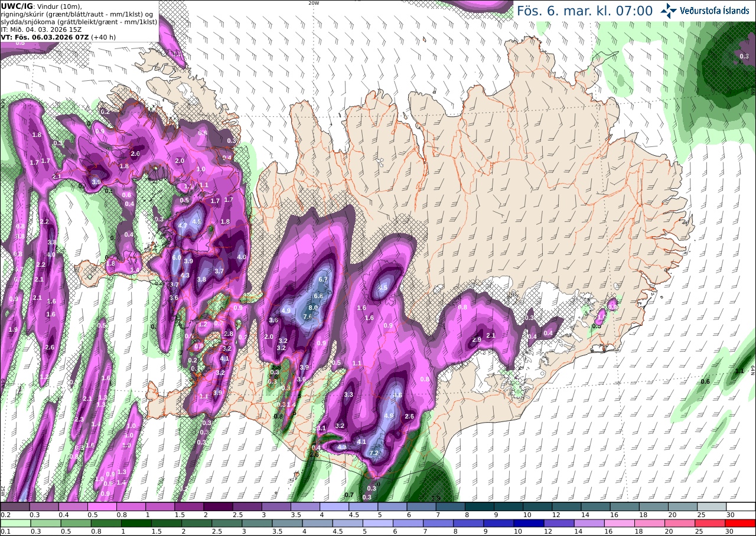Click the 6.7 precipitation value on the map

323,279
